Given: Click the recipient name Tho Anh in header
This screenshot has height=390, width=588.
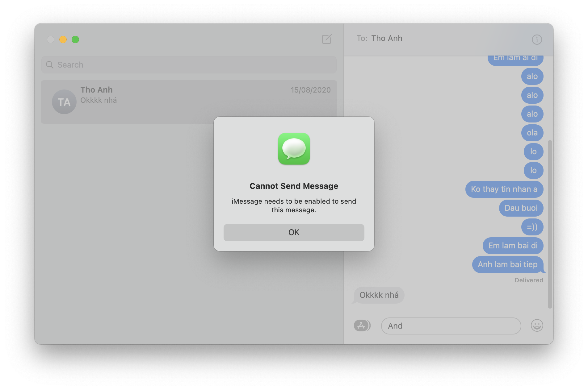Looking at the screenshot, I should click(x=387, y=38).
